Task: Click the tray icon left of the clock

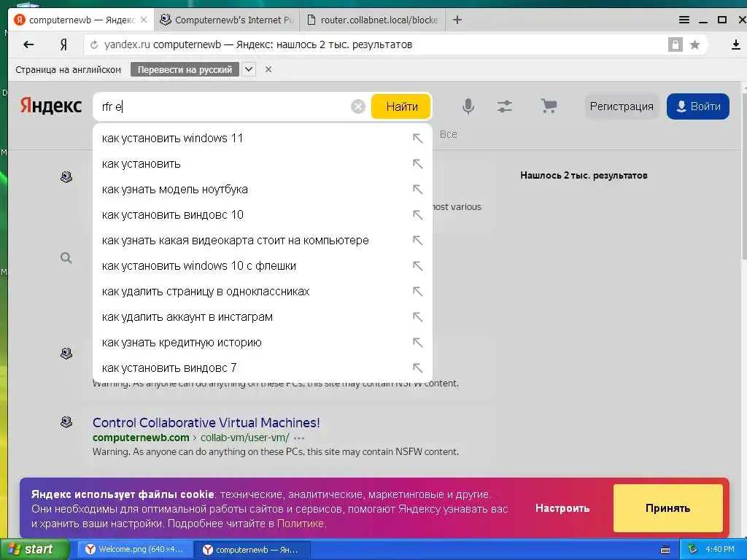Action: pyautogui.click(x=692, y=549)
